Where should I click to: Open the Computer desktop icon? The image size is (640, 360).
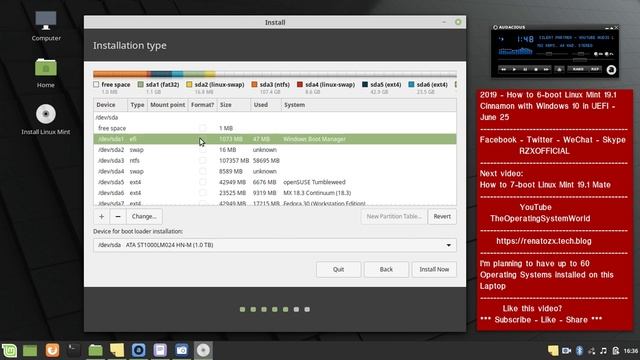46,26
